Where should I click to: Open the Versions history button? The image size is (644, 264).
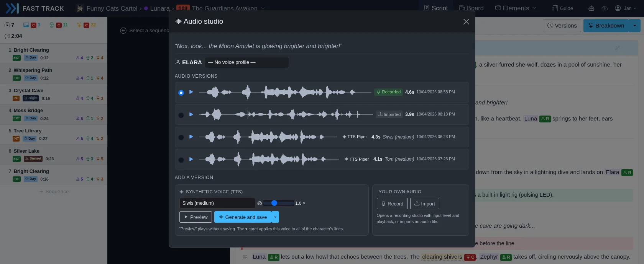click(562, 26)
